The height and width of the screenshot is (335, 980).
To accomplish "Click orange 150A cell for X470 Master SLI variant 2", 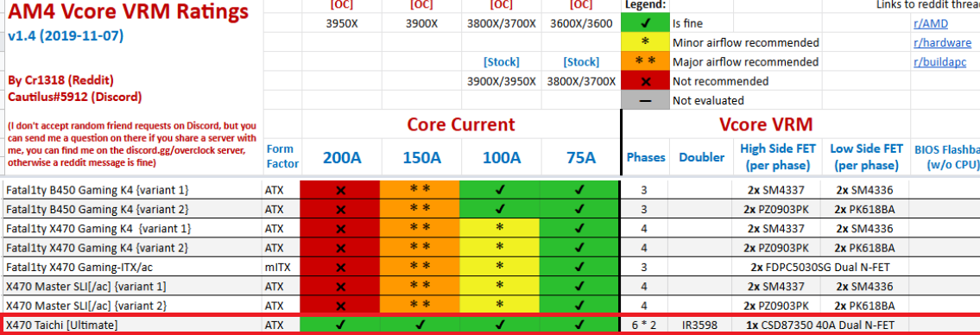I will (x=420, y=306).
